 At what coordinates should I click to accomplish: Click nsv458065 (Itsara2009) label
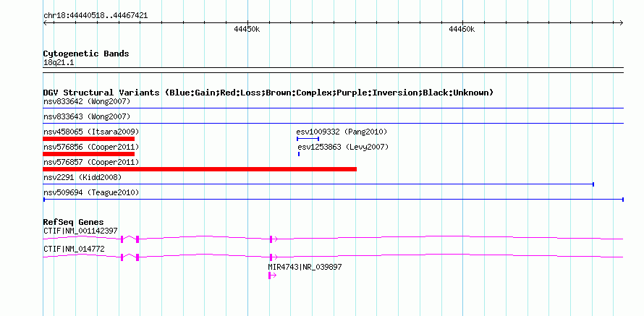(91, 132)
